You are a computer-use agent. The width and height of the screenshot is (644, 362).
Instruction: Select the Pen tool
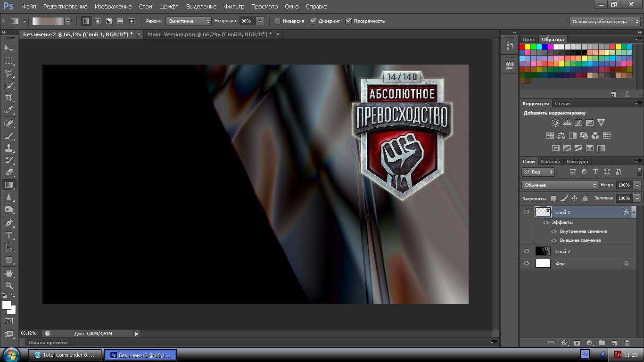(x=9, y=222)
